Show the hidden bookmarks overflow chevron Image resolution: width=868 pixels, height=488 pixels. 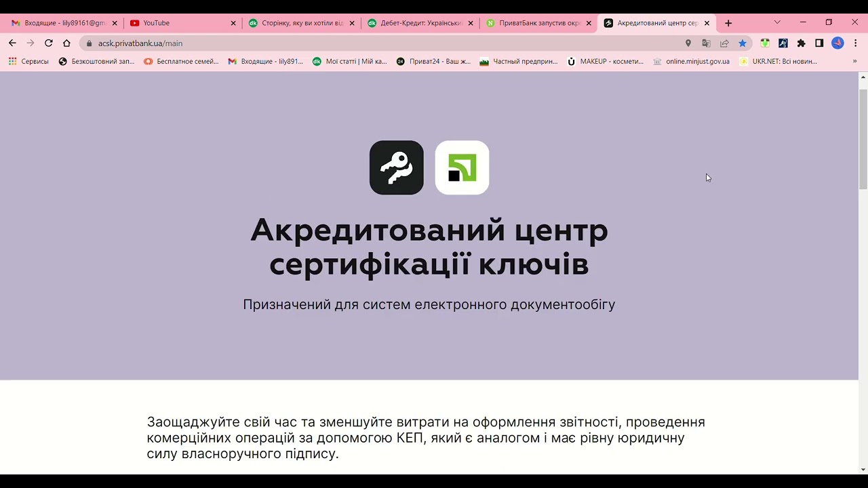point(854,61)
